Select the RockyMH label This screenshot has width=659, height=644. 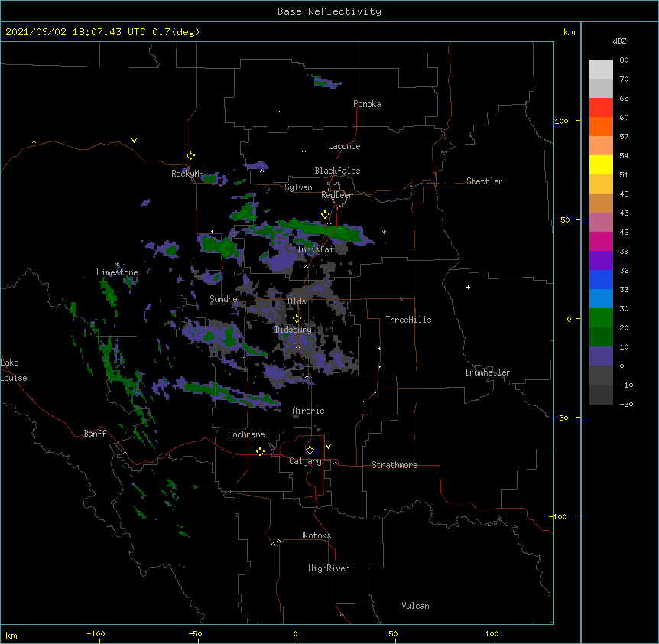(187, 174)
